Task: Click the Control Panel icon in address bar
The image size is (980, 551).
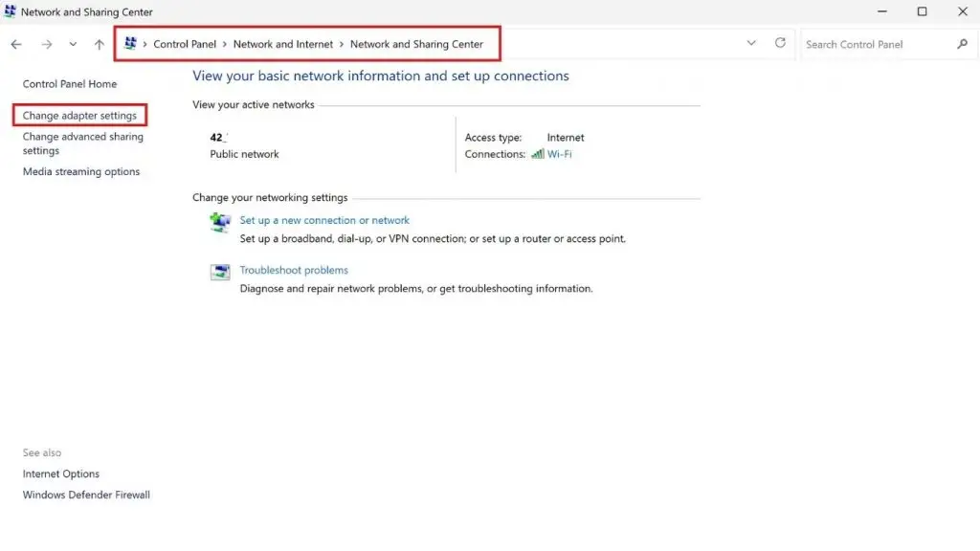Action: (130, 44)
